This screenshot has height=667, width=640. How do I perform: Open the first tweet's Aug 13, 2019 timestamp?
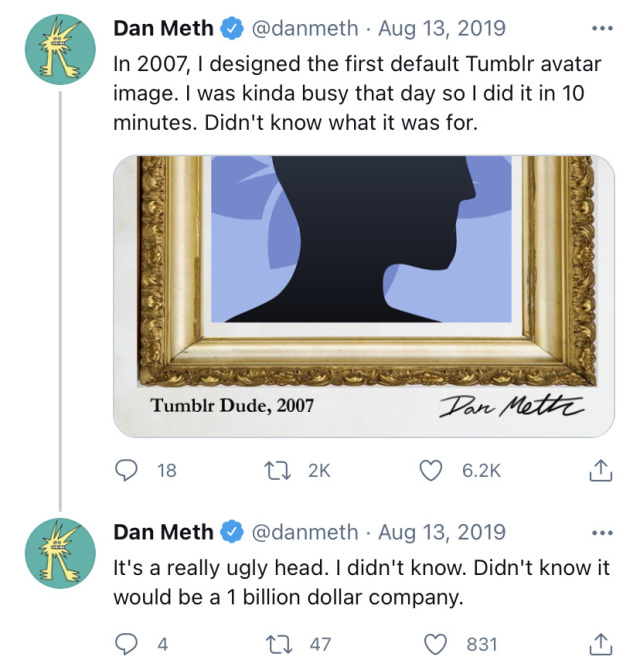pyautogui.click(x=441, y=29)
